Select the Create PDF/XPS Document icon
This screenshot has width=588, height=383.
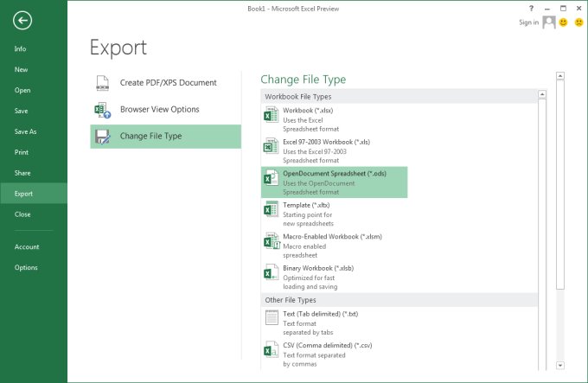pos(102,83)
